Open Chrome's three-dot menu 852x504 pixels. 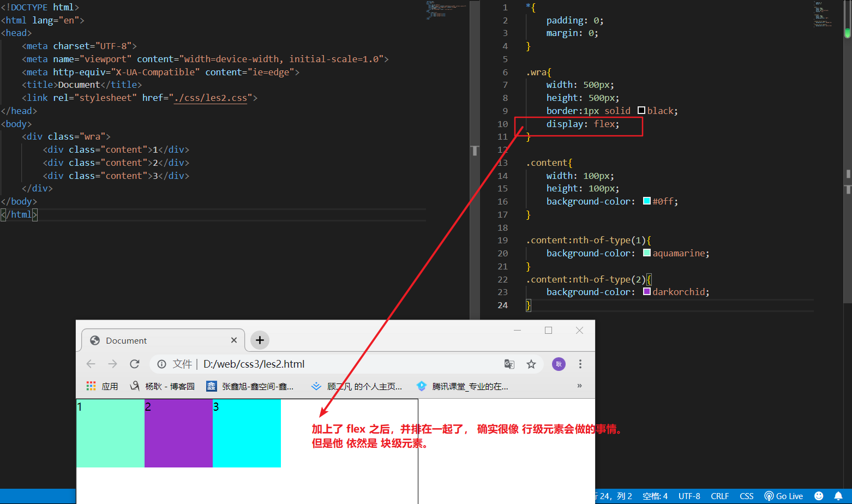tap(580, 364)
